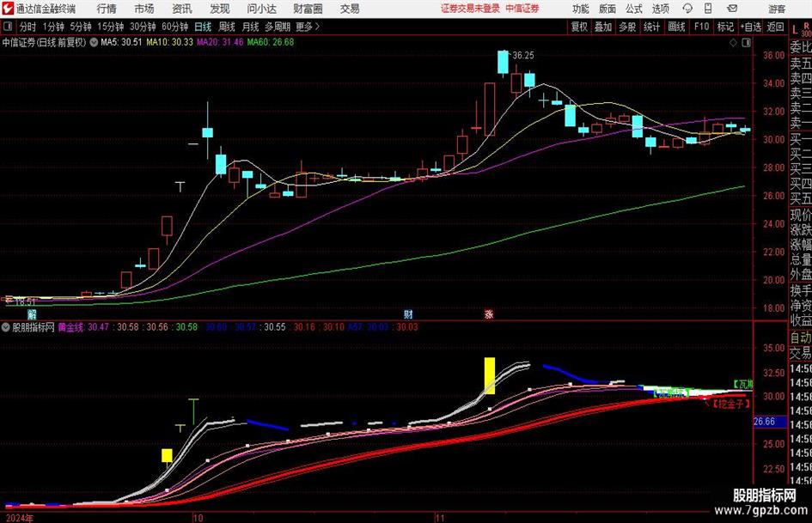Click the TongDaXin red logo icon
The width and height of the screenshot is (812, 523).
tap(8, 9)
